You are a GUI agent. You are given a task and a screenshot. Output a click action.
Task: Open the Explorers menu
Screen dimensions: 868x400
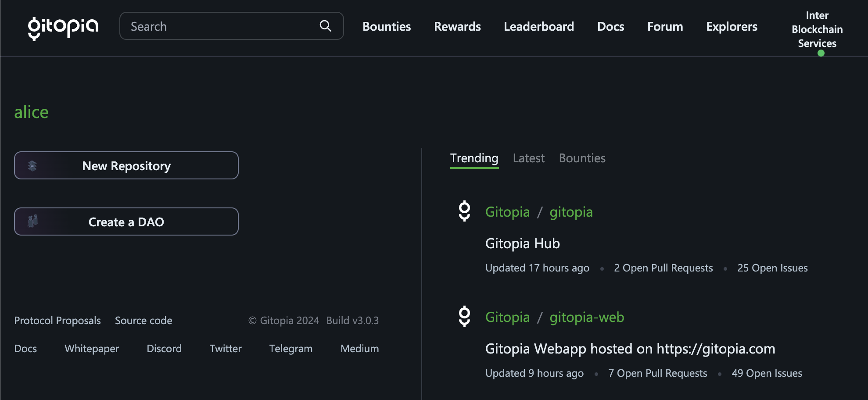point(732,26)
